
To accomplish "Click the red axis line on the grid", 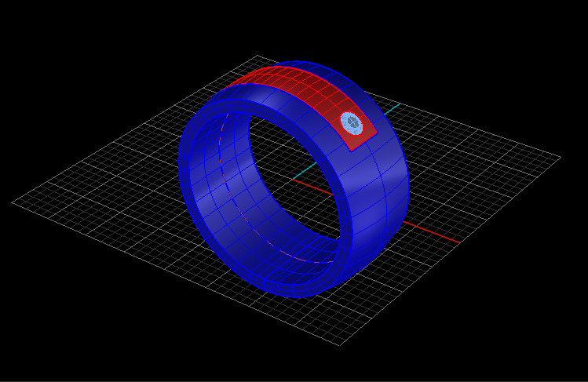I will [431, 232].
